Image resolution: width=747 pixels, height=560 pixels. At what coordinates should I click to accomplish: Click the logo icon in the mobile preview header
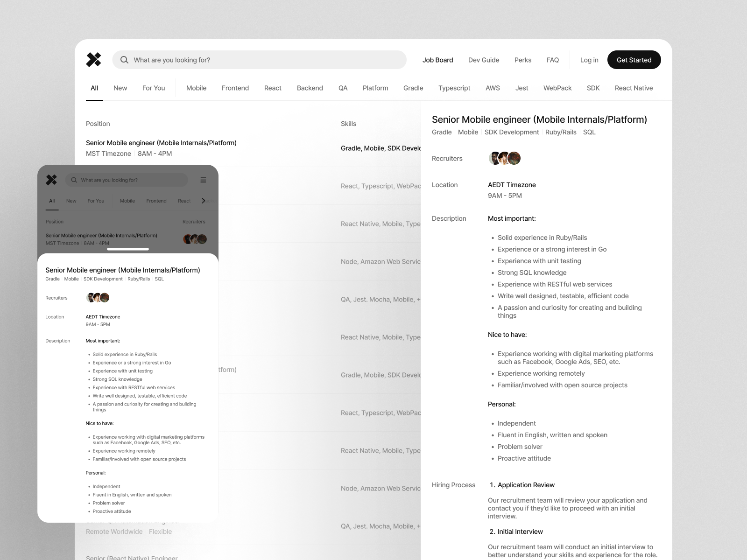(x=51, y=180)
